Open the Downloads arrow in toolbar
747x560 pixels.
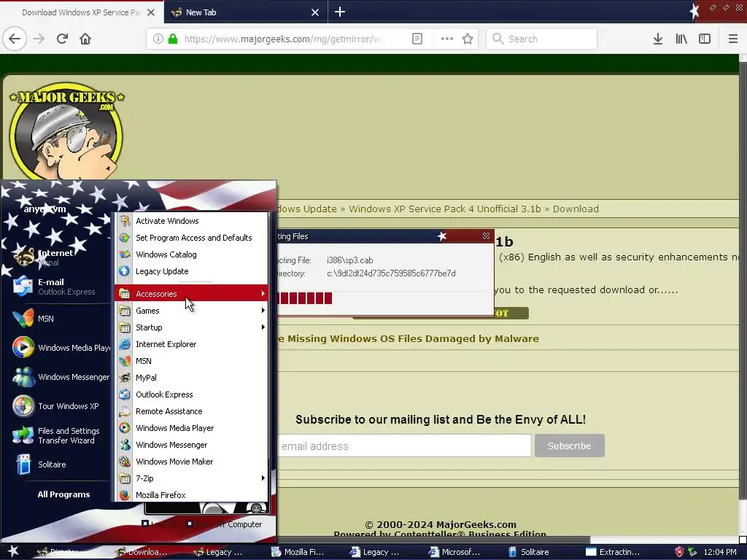tap(658, 39)
